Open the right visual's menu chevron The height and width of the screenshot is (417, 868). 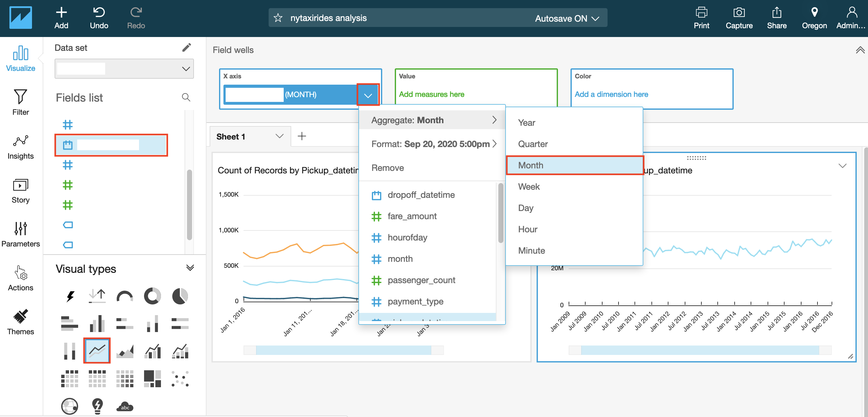[842, 166]
